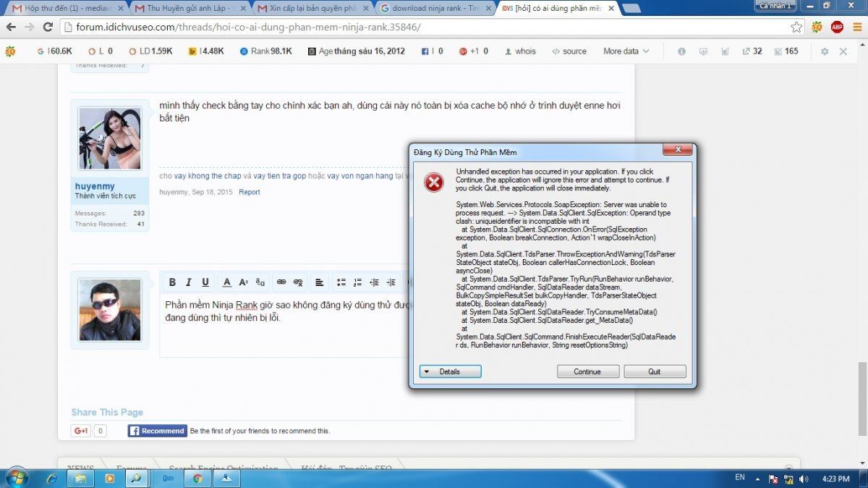The width and height of the screenshot is (868, 488).
Task: Click the volume speaker icon in system tray
Action: [x=804, y=479]
